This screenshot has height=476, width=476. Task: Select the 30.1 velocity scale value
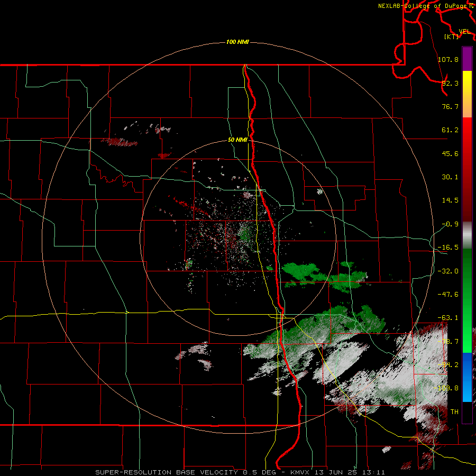pos(450,177)
